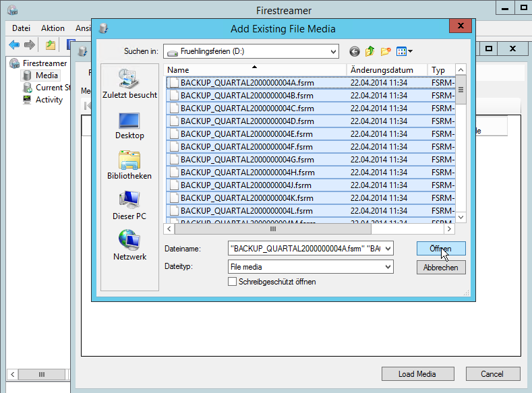
Task: Enable Schreibgeschützt öffnen checkbox
Action: click(233, 282)
